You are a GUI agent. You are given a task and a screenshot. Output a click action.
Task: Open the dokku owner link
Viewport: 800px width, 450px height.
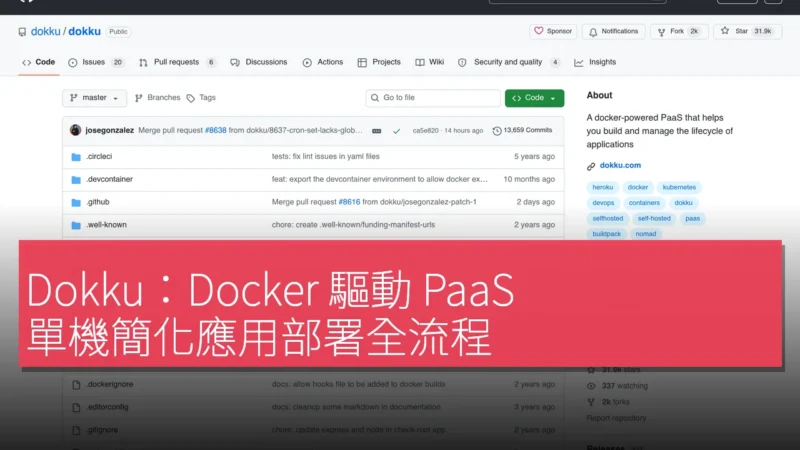pos(45,32)
